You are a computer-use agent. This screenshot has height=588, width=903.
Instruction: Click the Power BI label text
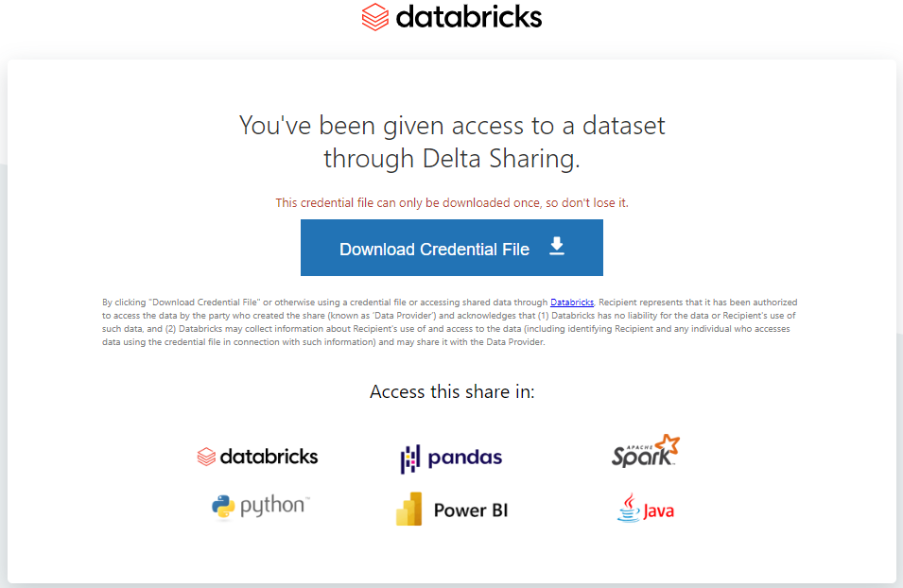tap(471, 510)
